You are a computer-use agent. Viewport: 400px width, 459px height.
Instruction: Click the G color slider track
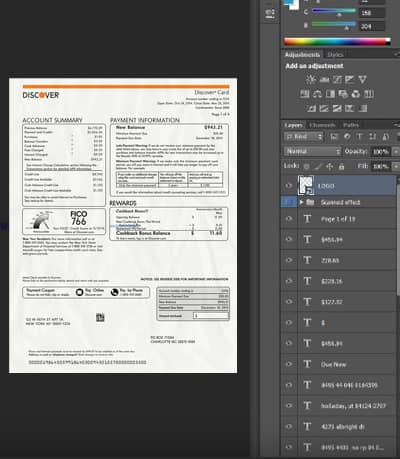coord(334,11)
